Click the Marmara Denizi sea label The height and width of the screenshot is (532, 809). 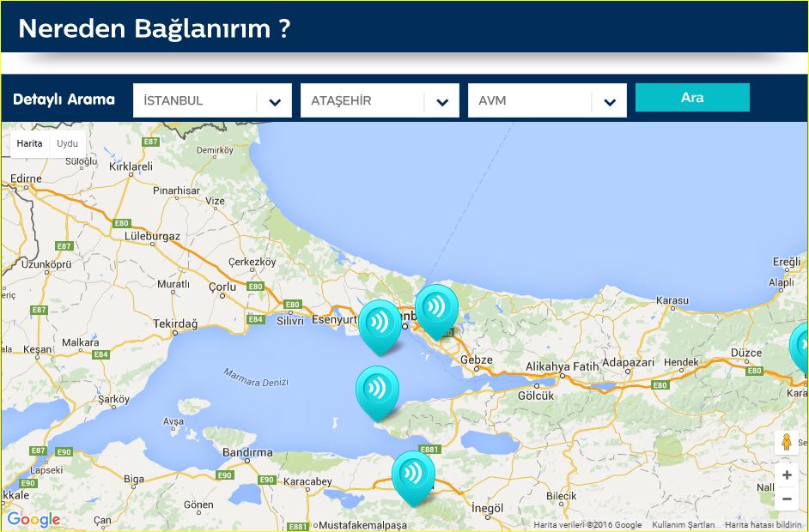point(256,378)
